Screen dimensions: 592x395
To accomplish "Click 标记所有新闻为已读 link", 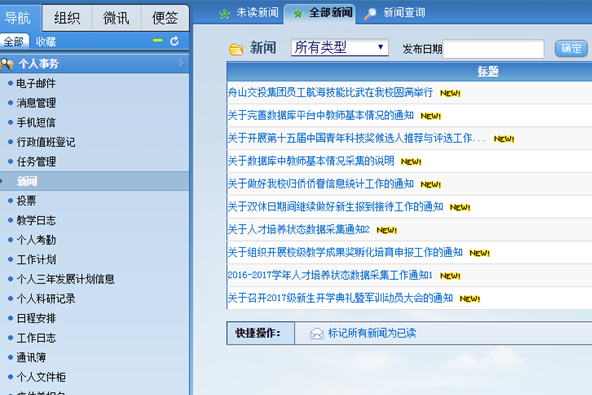I will pyautogui.click(x=372, y=333).
